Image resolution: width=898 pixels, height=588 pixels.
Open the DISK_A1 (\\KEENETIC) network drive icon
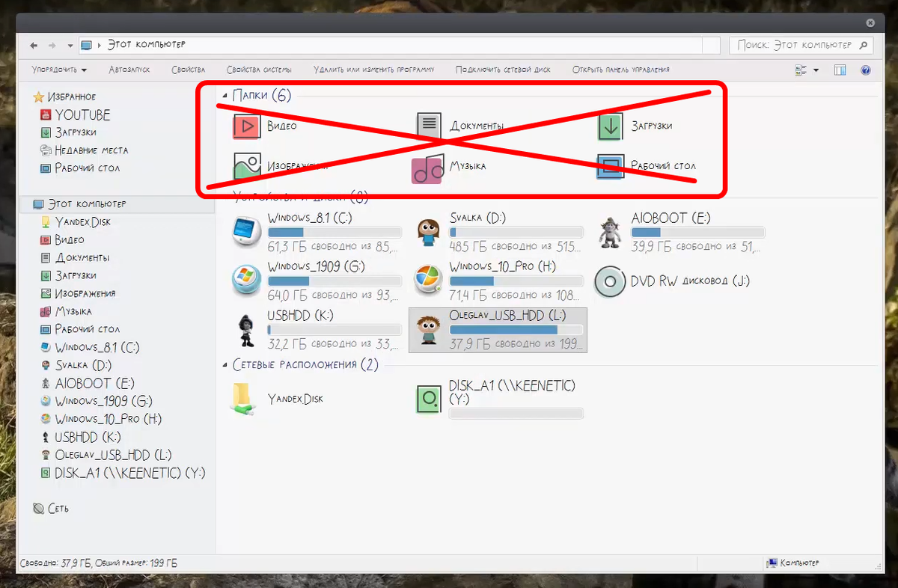pos(428,399)
